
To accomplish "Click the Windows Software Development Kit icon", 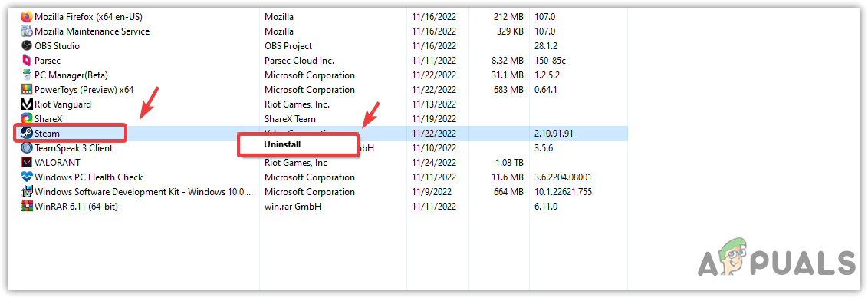I will coord(27,192).
